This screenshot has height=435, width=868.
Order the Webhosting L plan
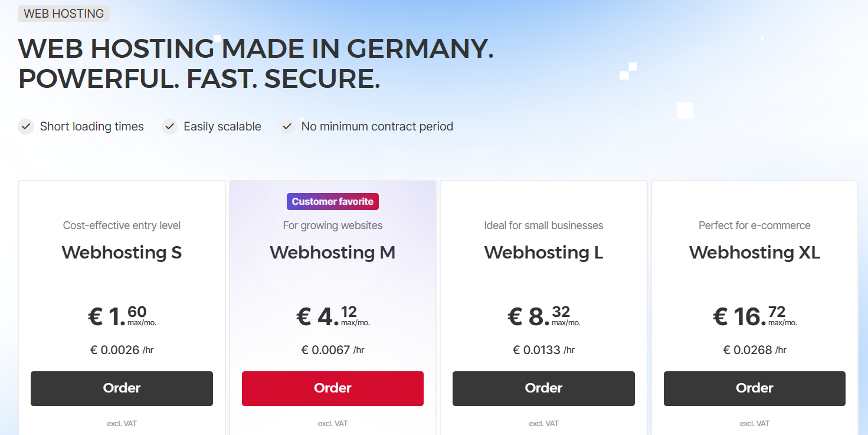(543, 388)
